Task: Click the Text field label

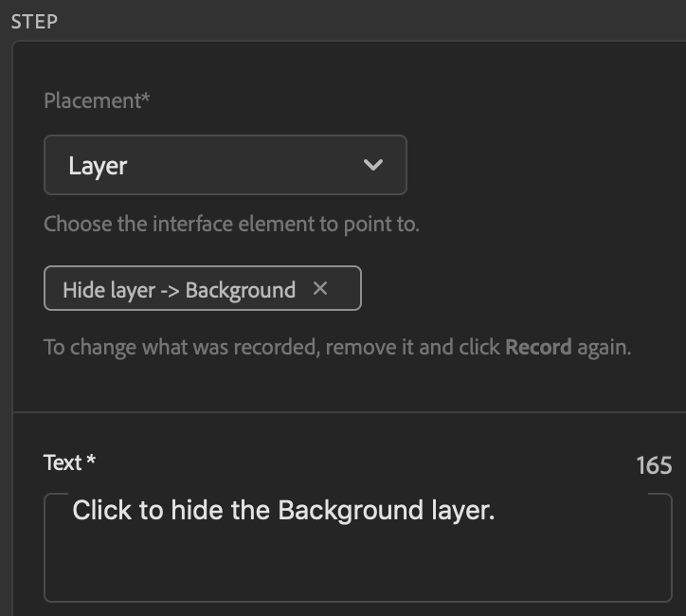Action: click(x=63, y=462)
